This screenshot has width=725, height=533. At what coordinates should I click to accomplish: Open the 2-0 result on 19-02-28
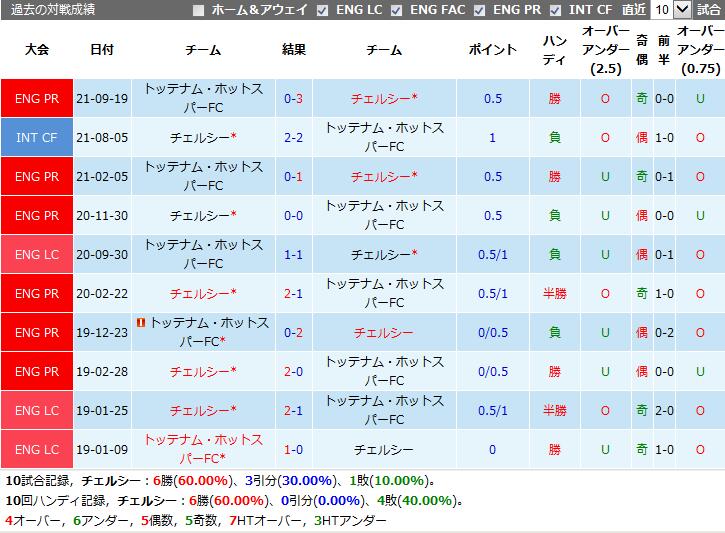pyautogui.click(x=293, y=372)
